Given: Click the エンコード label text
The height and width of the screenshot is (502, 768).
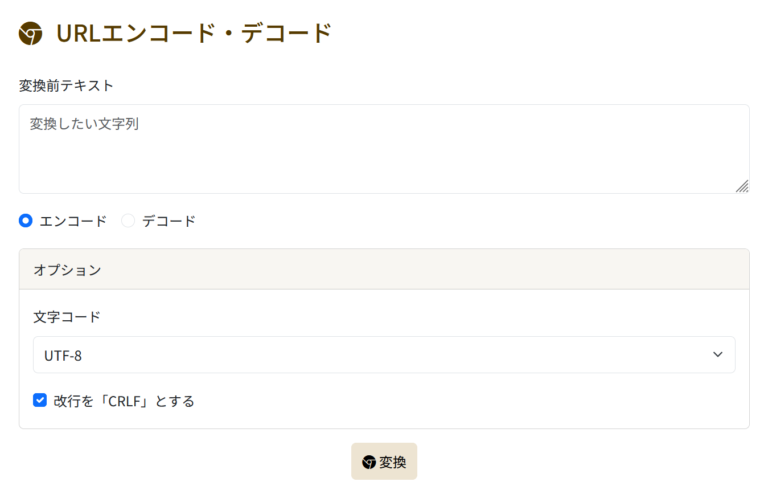Looking at the screenshot, I should coord(73,221).
